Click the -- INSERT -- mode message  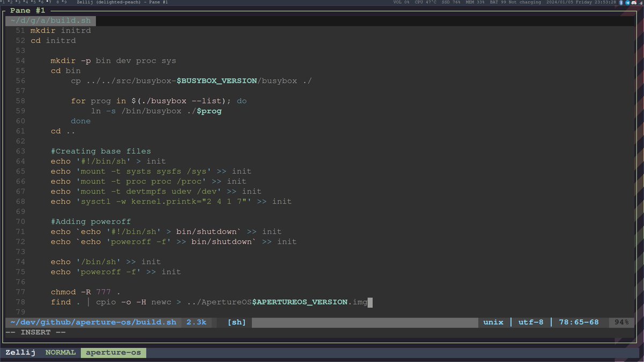(x=35, y=333)
